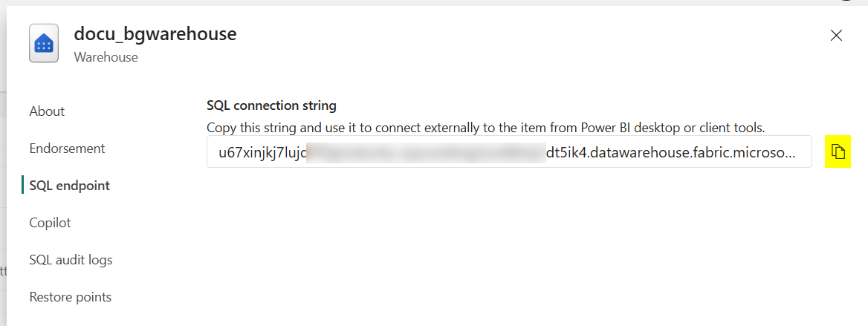Screen dimensions: 868x326
Task: Copy the SQL connection string
Action: point(838,152)
